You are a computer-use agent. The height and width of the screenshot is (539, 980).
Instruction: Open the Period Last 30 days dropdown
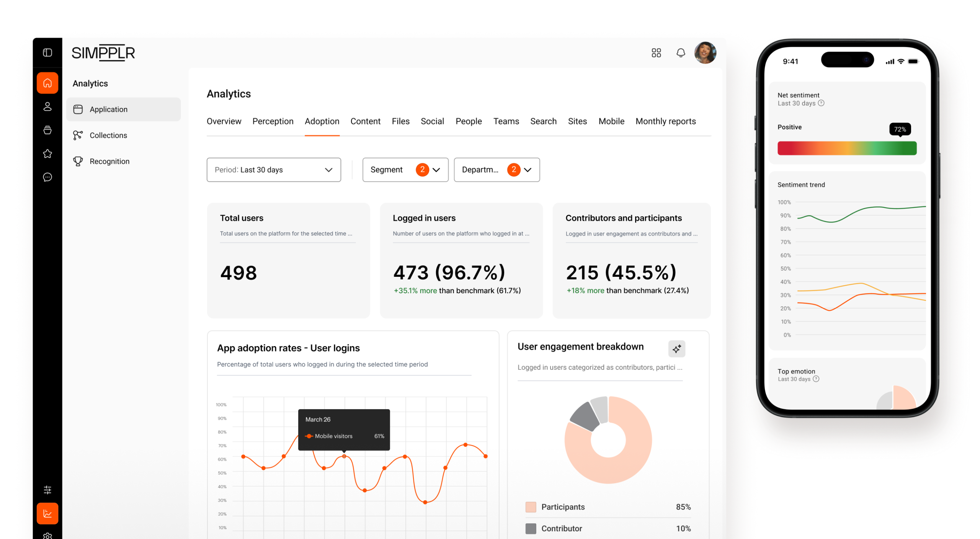click(x=274, y=170)
